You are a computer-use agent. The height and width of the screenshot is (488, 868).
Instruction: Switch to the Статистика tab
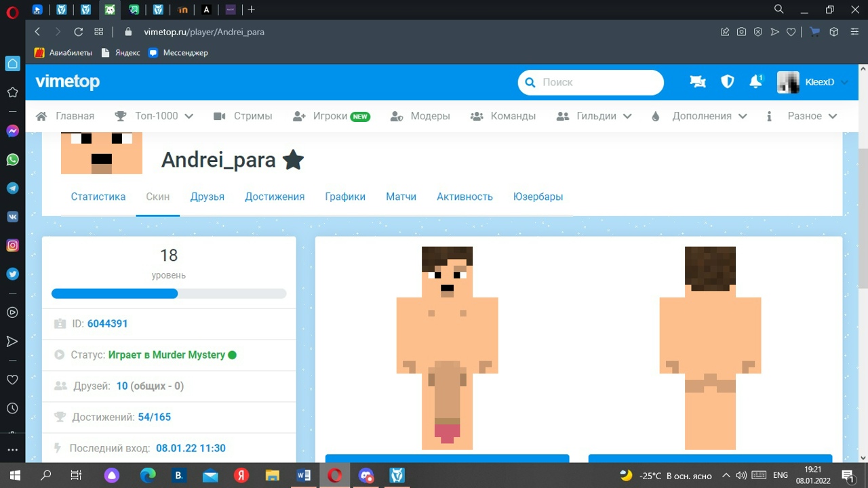point(98,197)
